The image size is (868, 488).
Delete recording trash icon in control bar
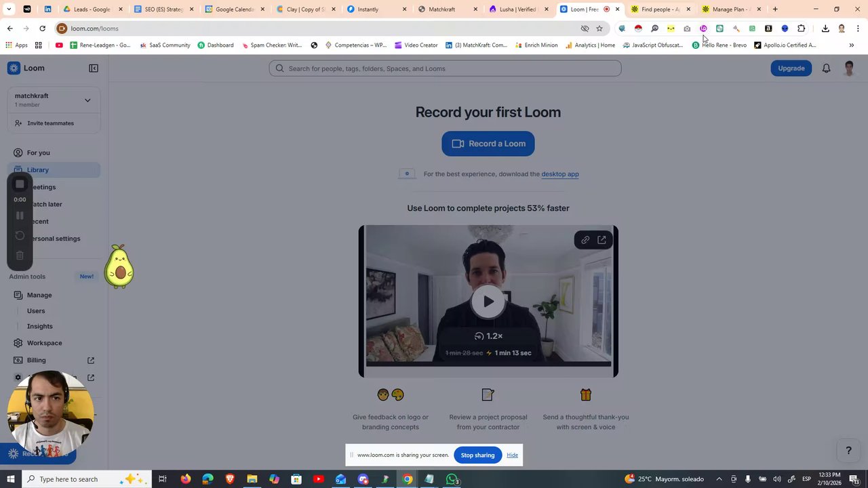[x=20, y=256]
